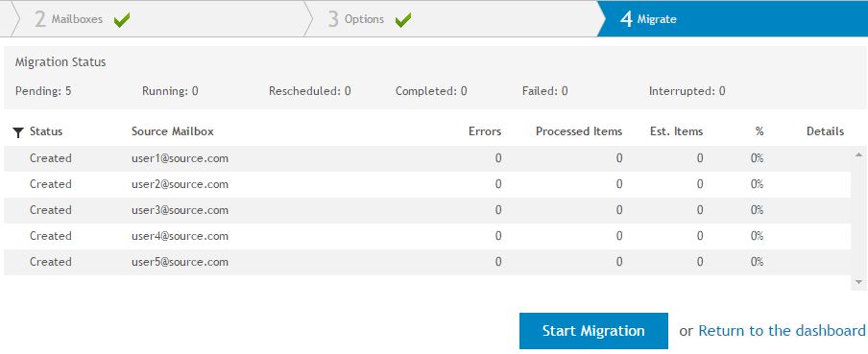Click Created status for user1@source.com

pos(50,158)
